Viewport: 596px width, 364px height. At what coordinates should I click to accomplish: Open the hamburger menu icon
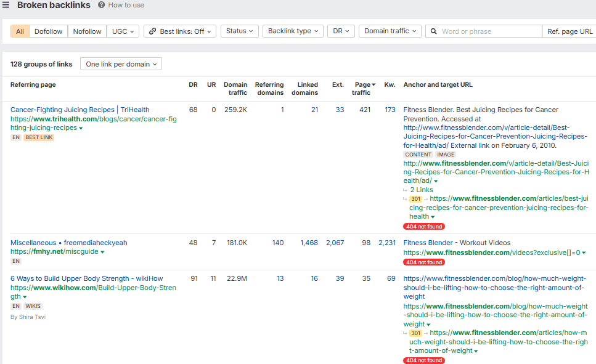click(6, 5)
